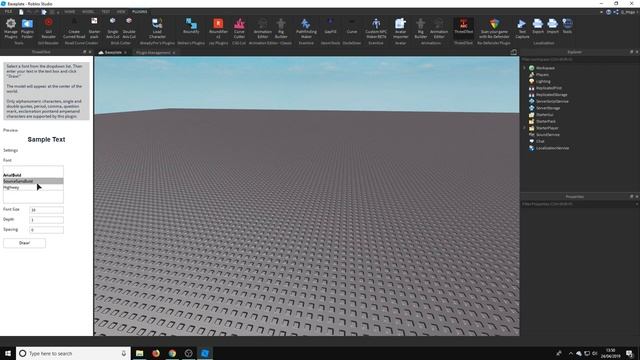Start localization Text Capture
The width and height of the screenshot is (640, 360).
[x=522, y=28]
